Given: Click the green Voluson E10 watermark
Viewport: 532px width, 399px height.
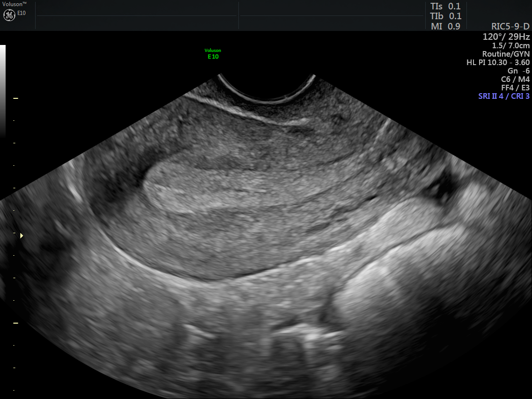Looking at the screenshot, I should (213, 54).
